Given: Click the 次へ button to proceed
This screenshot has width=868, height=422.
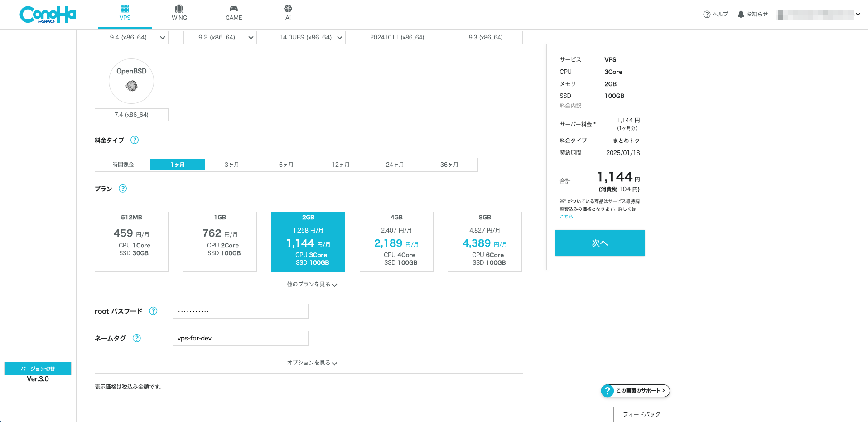Looking at the screenshot, I should [x=600, y=243].
